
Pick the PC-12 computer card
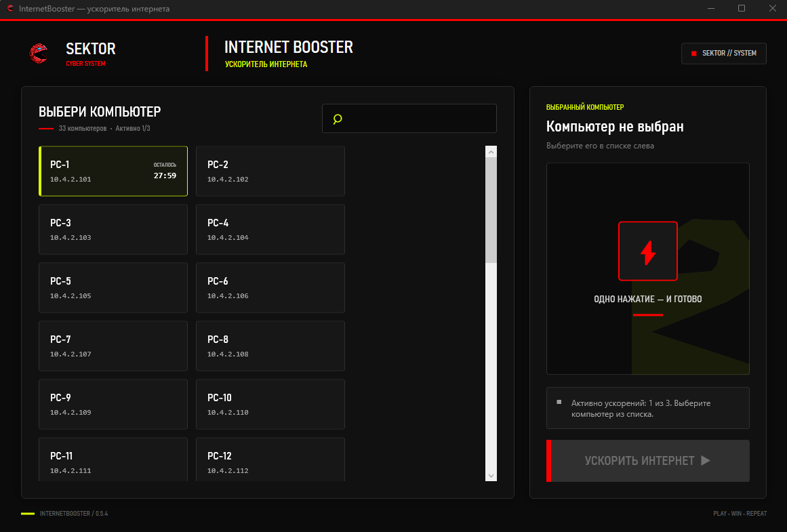click(x=270, y=459)
